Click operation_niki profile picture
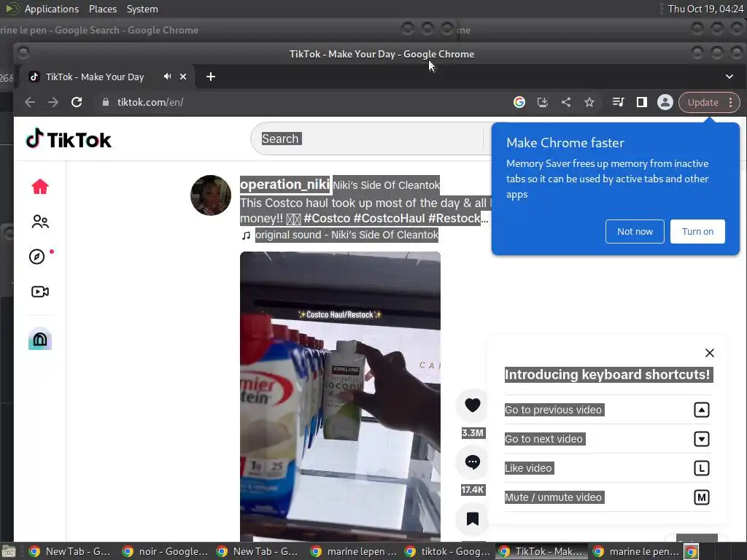Image resolution: width=747 pixels, height=560 pixels. click(x=211, y=195)
